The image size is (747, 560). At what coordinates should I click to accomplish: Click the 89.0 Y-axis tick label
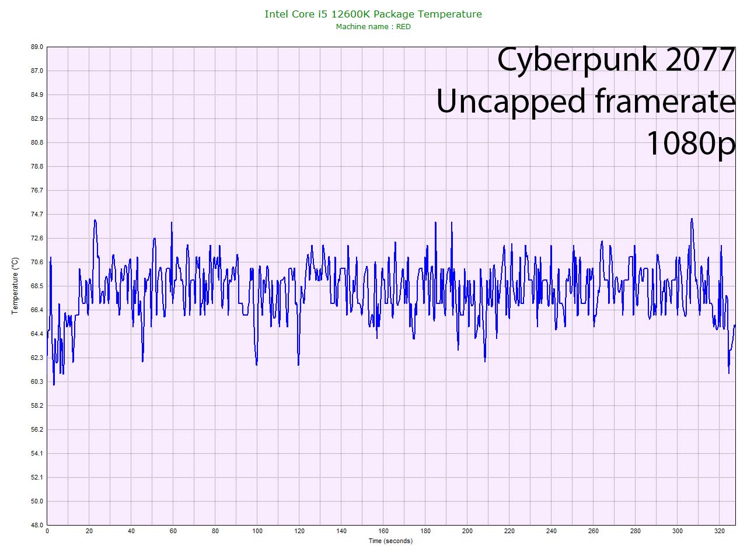tap(37, 47)
